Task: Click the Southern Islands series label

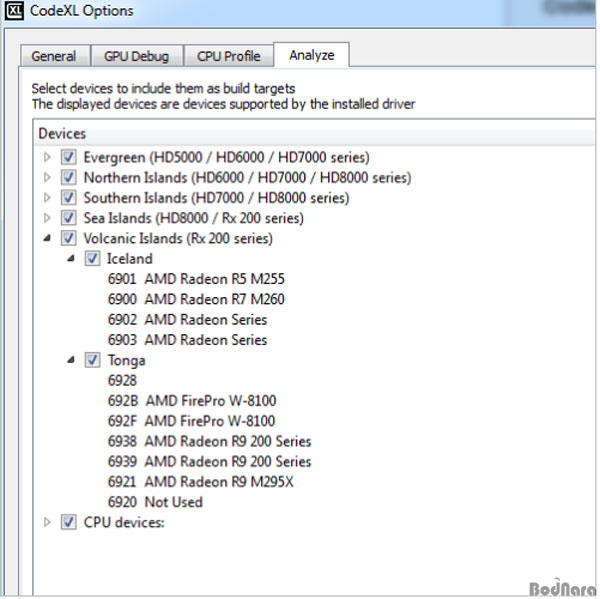Action: [x=217, y=198]
